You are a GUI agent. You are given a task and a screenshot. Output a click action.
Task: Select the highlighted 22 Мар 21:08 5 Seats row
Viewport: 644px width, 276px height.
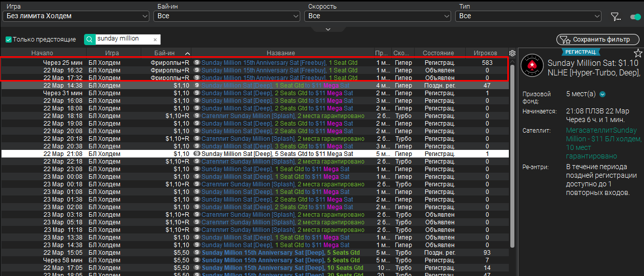[x=255, y=154]
